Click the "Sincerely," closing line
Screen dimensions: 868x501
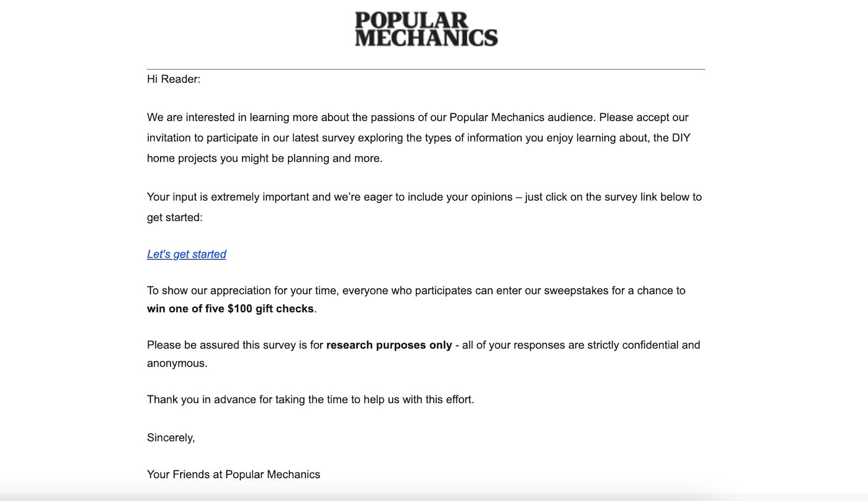[171, 438]
